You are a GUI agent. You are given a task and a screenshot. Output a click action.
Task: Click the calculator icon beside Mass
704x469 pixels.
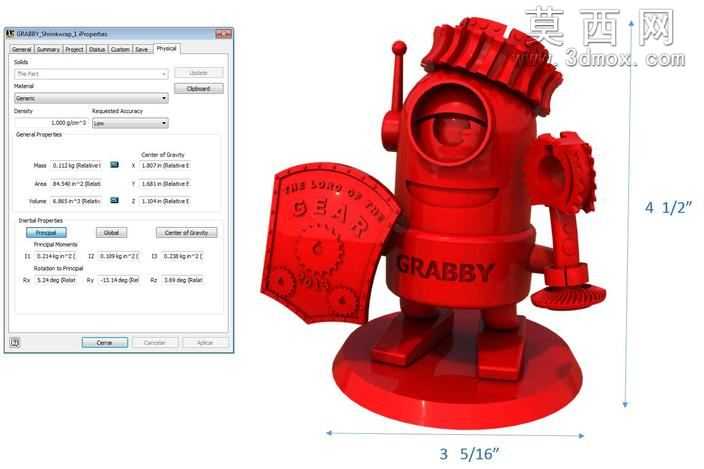(115, 165)
